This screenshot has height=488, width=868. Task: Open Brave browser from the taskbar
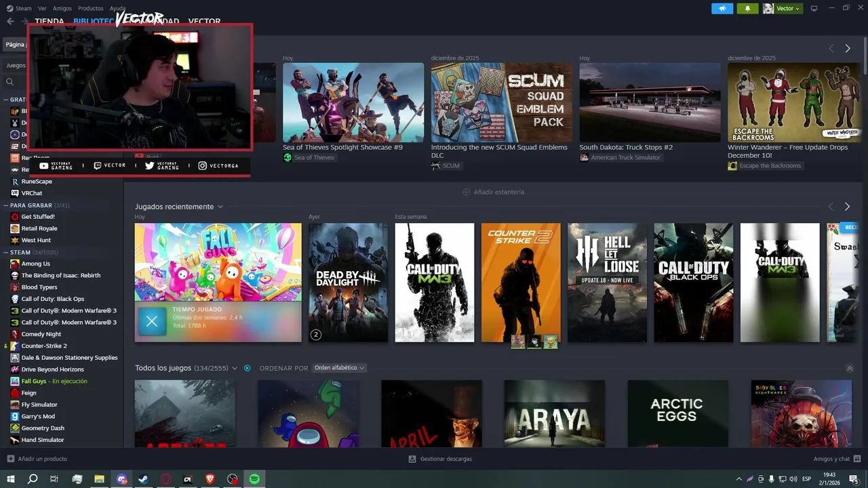tap(210, 479)
